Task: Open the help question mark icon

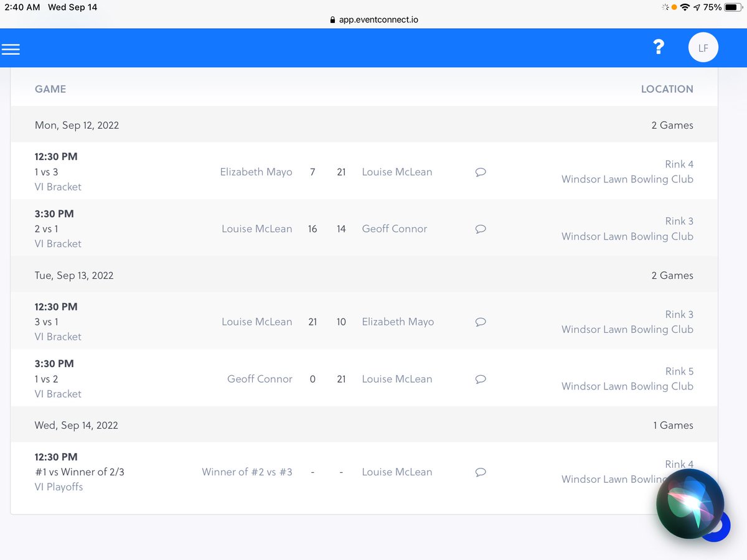Action: [659, 47]
